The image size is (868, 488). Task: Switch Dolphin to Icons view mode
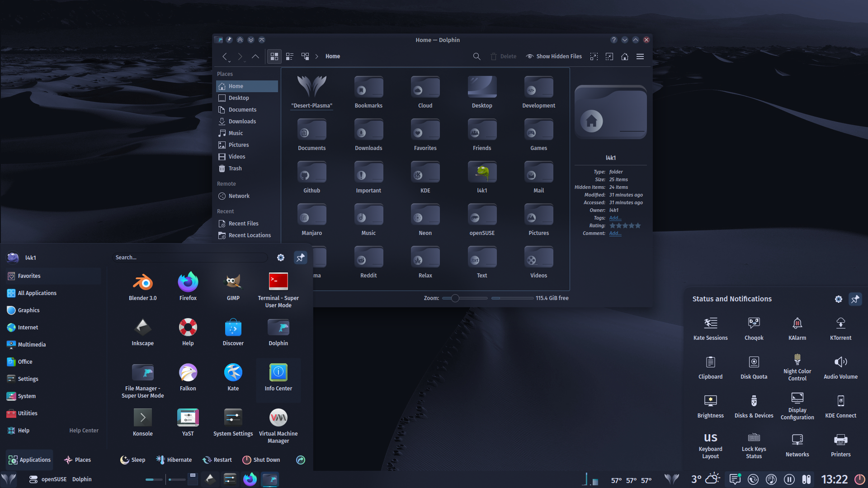[274, 56]
